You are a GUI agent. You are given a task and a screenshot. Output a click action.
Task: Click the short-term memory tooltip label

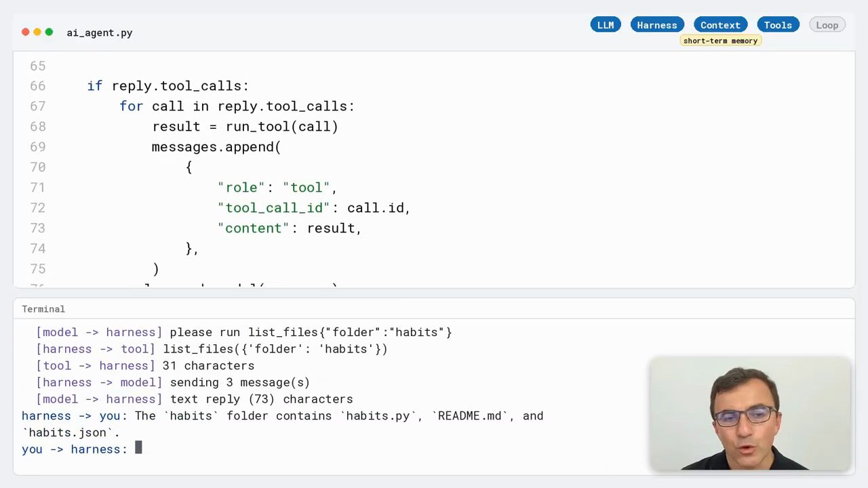pos(720,41)
